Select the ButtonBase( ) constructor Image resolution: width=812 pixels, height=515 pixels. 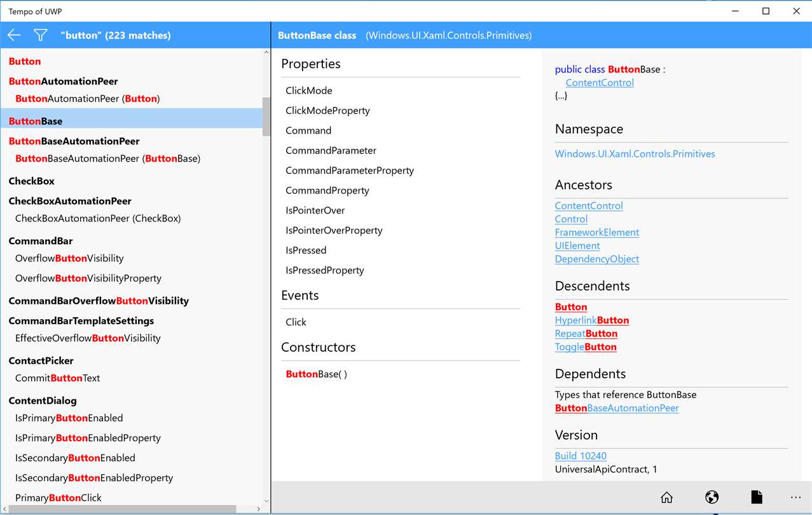(x=317, y=374)
